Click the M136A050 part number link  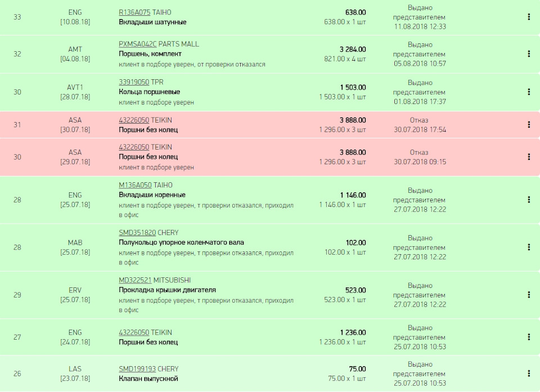coord(135,185)
